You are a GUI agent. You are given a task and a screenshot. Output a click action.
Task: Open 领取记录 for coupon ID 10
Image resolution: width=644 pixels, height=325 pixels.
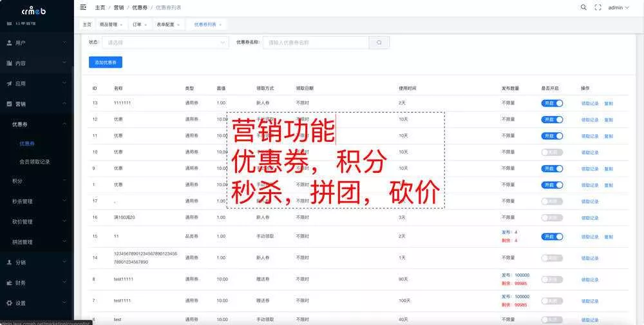point(590,153)
